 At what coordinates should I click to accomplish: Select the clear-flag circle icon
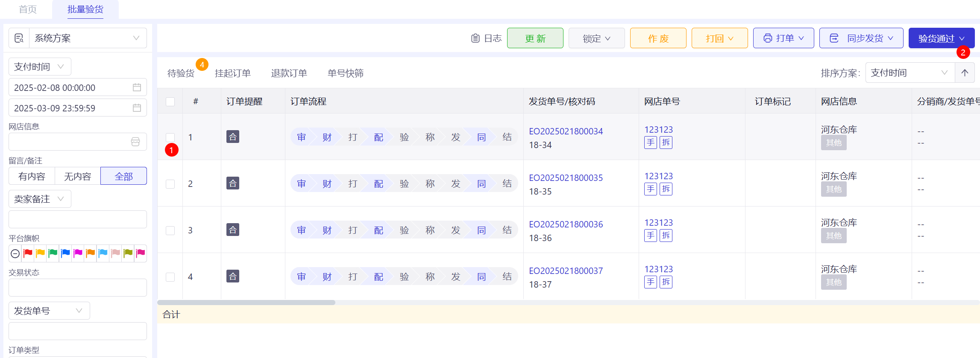pyautogui.click(x=15, y=253)
